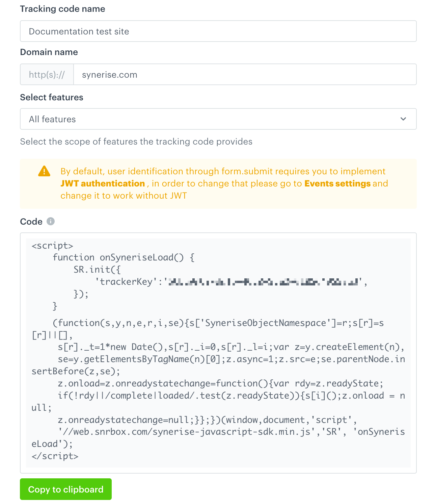Click the Select features label
The image size is (434, 504).
[52, 97]
